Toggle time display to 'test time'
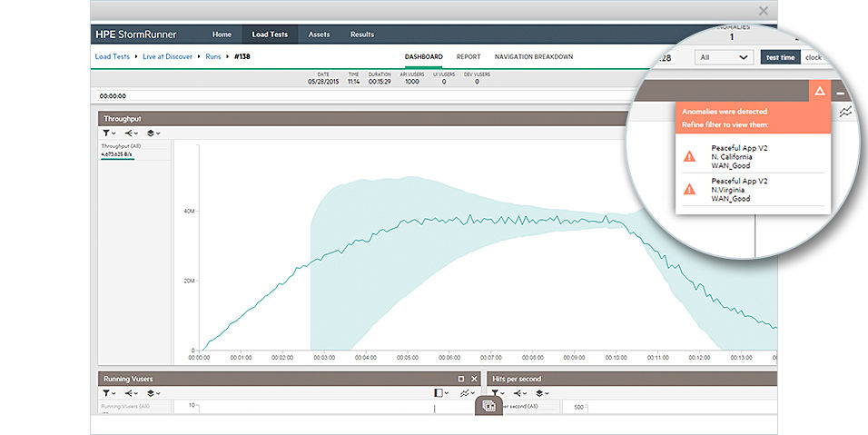The width and height of the screenshot is (868, 435). click(781, 57)
